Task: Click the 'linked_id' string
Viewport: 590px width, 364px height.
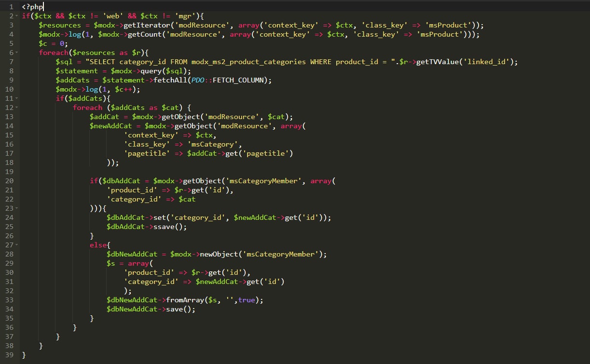Action: click(486, 62)
